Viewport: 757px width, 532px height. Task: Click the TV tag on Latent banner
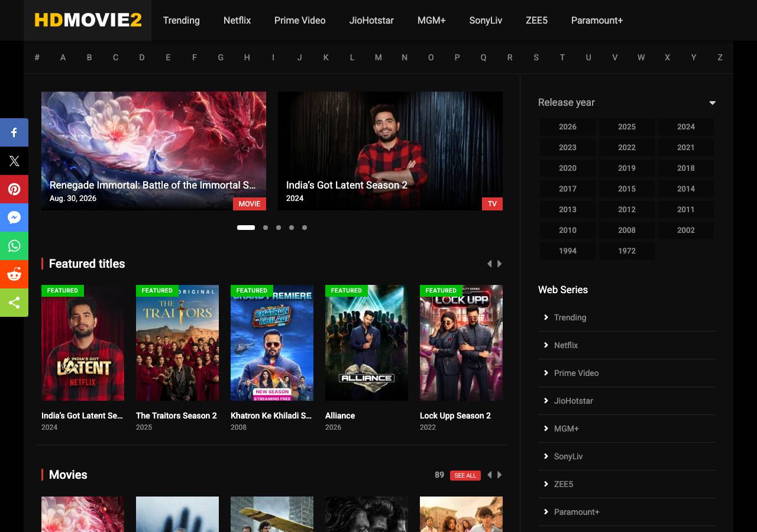tap(492, 204)
